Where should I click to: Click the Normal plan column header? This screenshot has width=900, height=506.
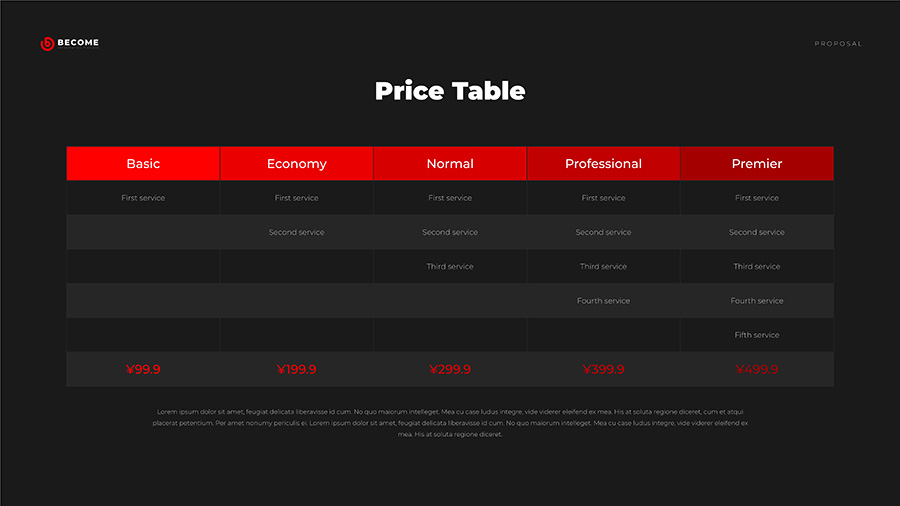pyautogui.click(x=450, y=164)
